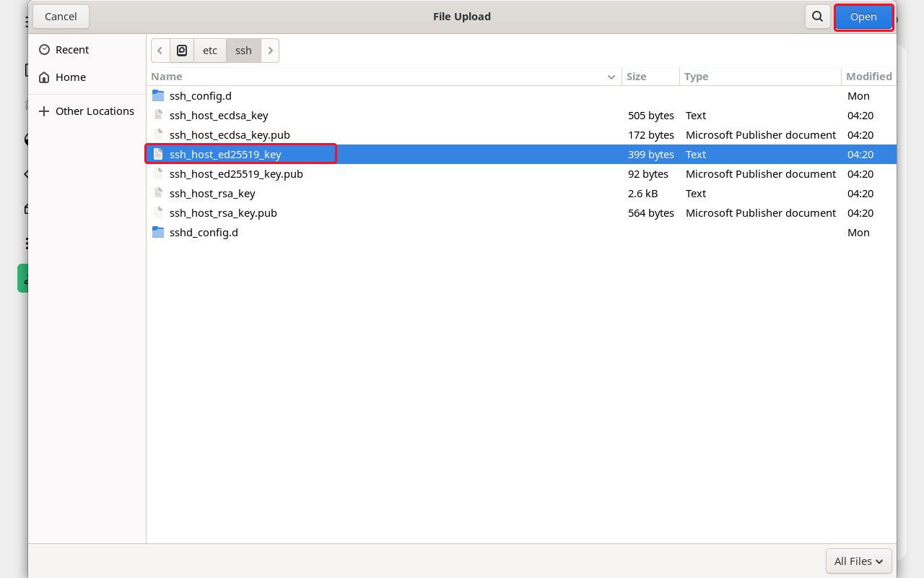Open the Recent sidebar location

(x=72, y=50)
